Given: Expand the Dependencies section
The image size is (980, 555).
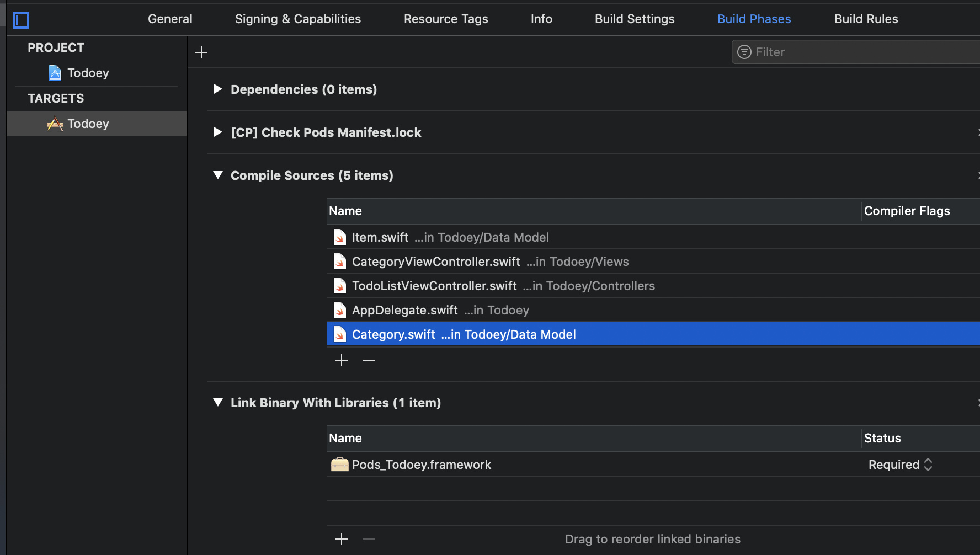Looking at the screenshot, I should (x=217, y=89).
